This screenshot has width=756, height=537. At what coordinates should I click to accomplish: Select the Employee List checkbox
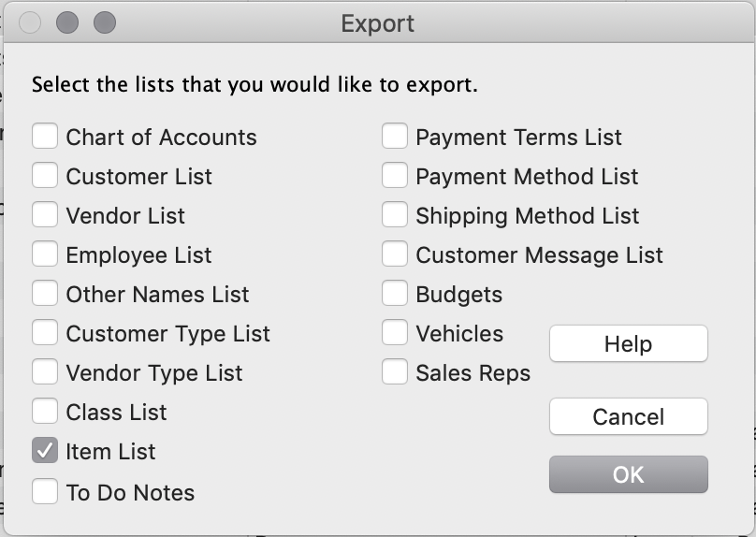pos(45,254)
